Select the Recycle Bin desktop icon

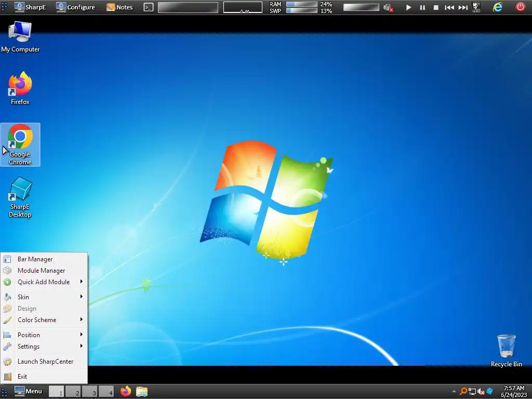pyautogui.click(x=506, y=351)
